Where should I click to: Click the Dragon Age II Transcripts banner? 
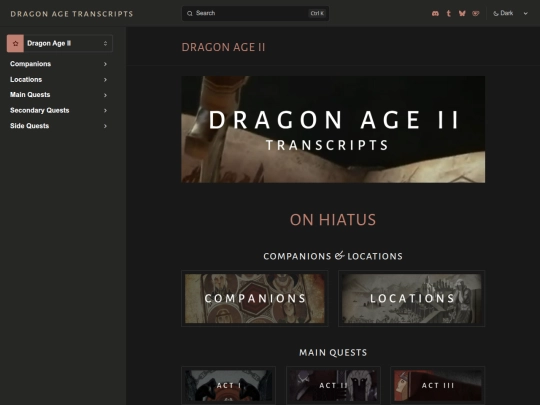333,129
